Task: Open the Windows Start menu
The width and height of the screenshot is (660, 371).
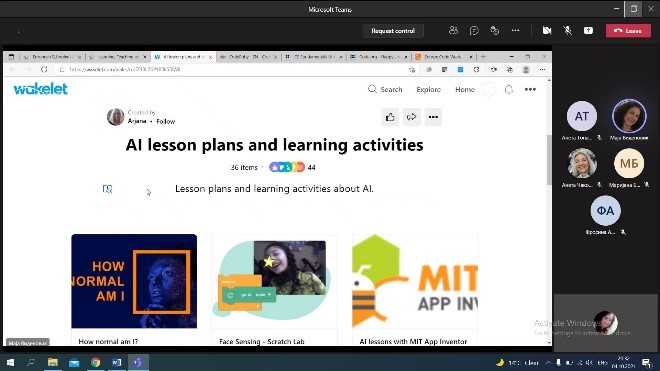Action: click(x=10, y=362)
